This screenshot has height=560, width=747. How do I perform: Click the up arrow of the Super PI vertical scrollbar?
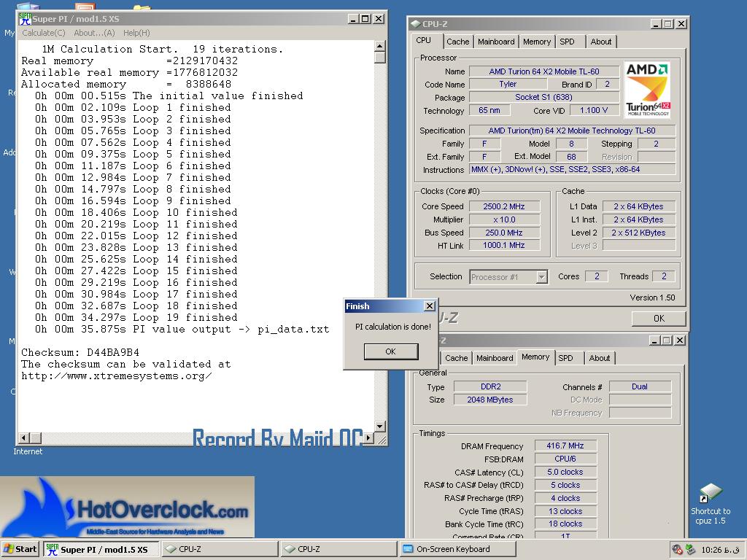(x=379, y=46)
